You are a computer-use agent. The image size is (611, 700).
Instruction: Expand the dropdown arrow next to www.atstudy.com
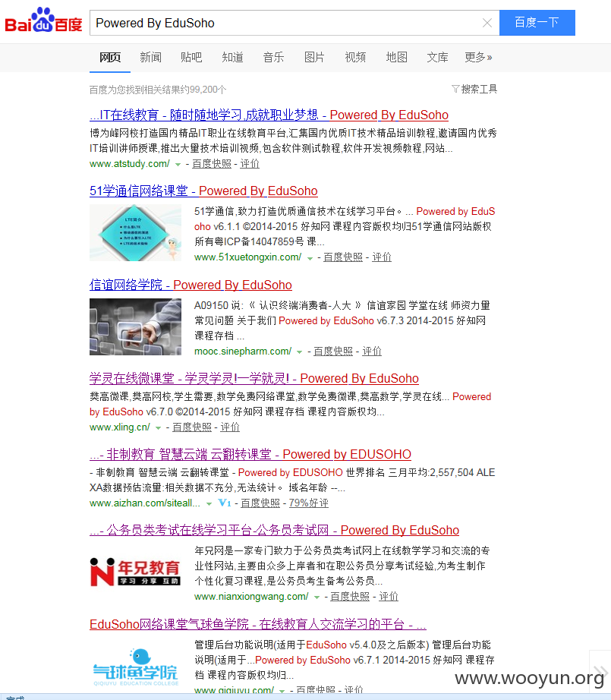pyautogui.click(x=178, y=164)
